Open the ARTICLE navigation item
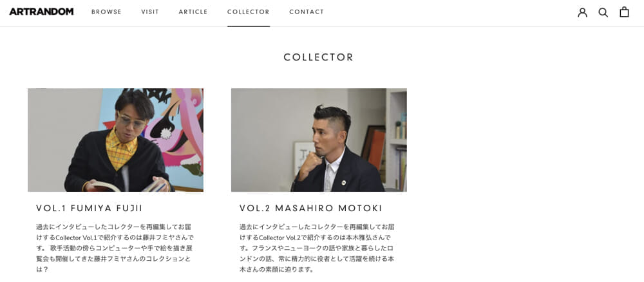The image size is (644, 282). [x=193, y=12]
